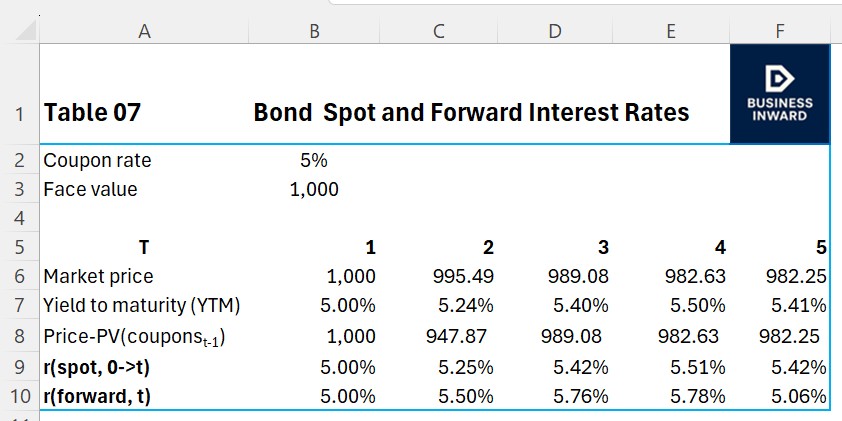Click the Business Inward logo
Viewport: 842px width, 421px height.
tap(780, 94)
